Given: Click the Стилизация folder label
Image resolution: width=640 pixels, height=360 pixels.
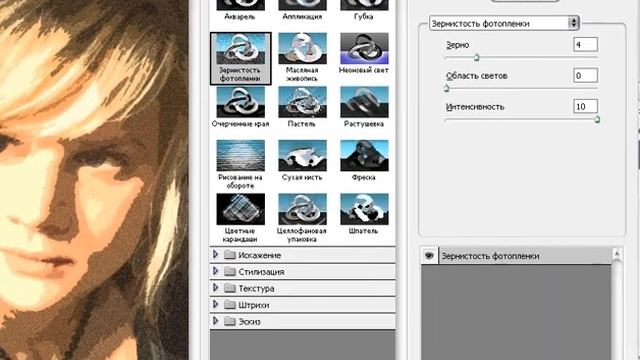Looking at the screenshot, I should pyautogui.click(x=261, y=272).
